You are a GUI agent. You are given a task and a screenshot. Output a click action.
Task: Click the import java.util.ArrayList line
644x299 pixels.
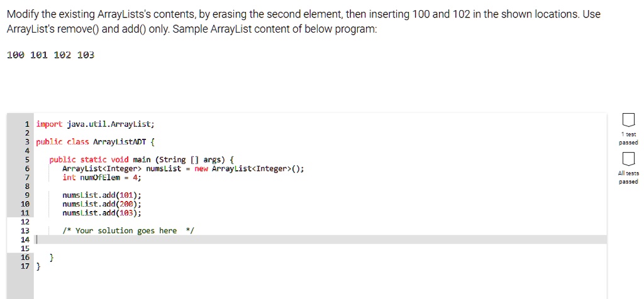(96, 124)
